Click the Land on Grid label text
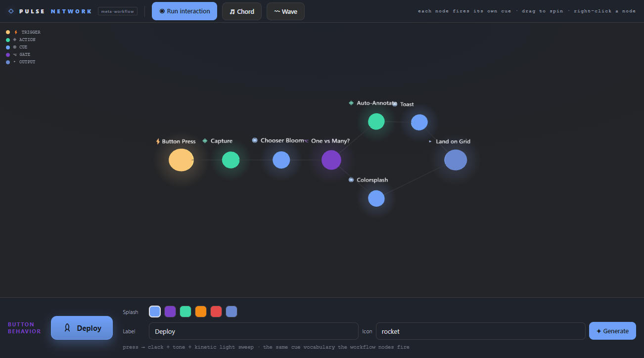 point(453,141)
